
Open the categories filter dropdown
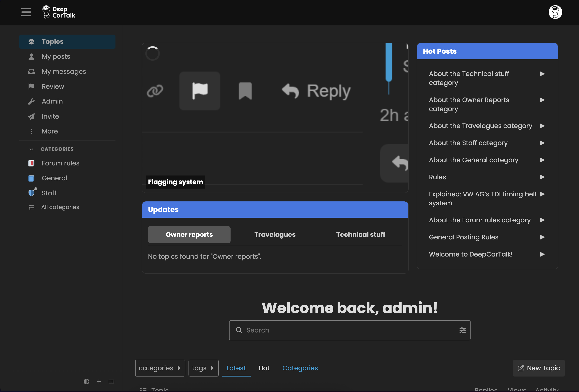[160, 368]
